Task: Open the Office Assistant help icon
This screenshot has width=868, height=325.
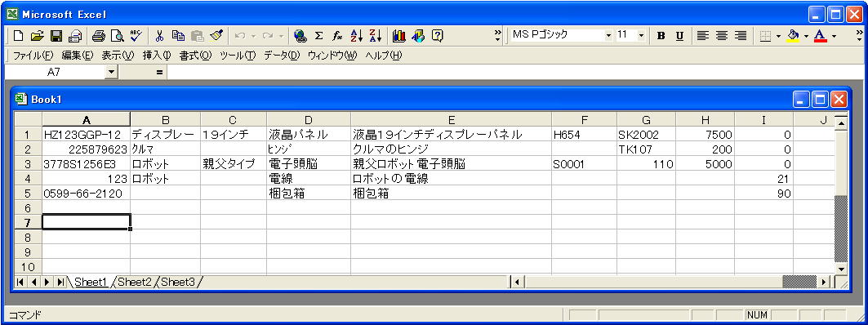Action: 438,36
